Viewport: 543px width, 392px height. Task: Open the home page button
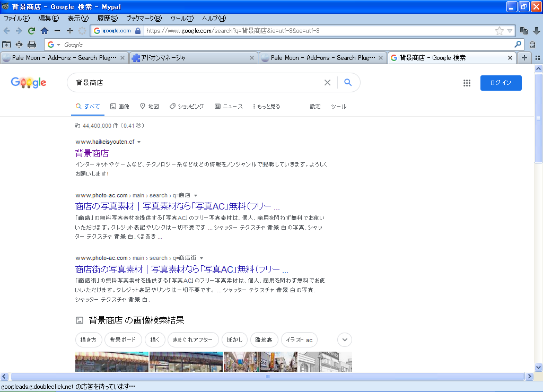(45, 31)
